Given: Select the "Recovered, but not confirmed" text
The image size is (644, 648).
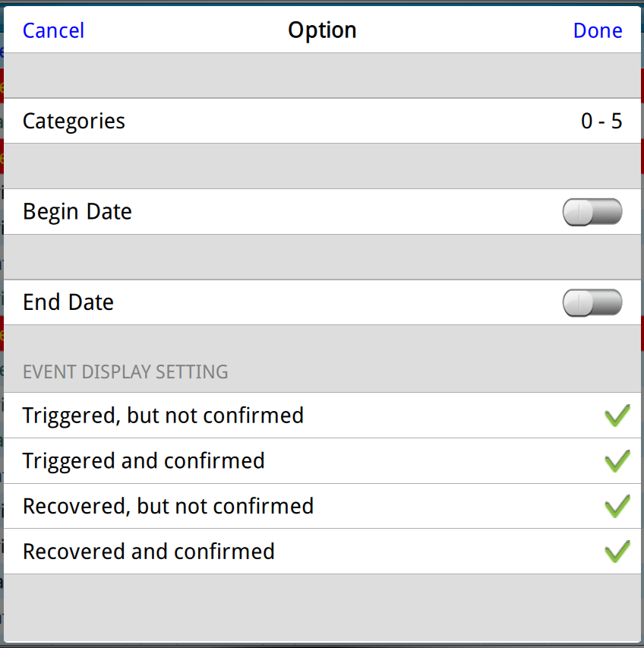Looking at the screenshot, I should [x=168, y=506].
